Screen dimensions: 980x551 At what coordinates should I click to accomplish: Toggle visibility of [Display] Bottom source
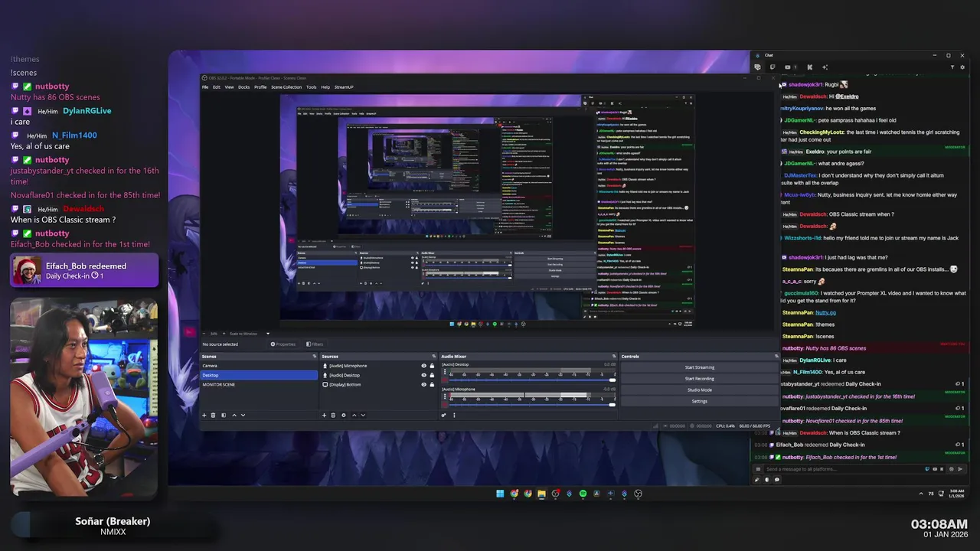click(x=423, y=384)
